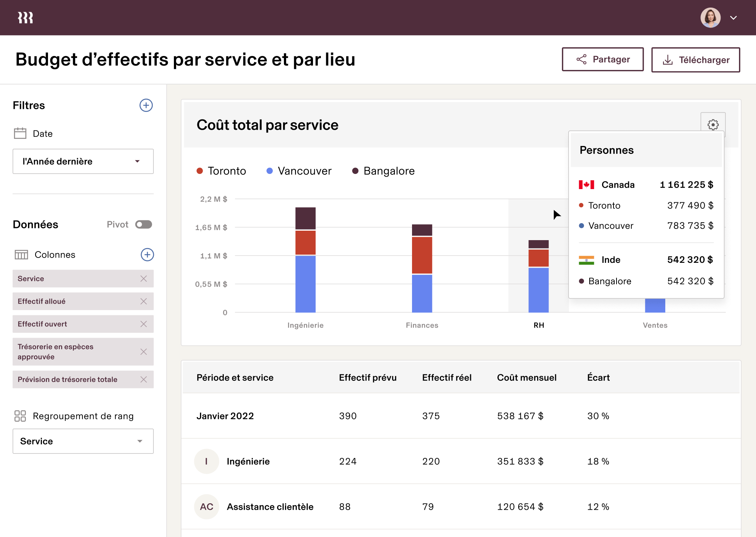Click the Date calendar icon under Filtres

20,133
